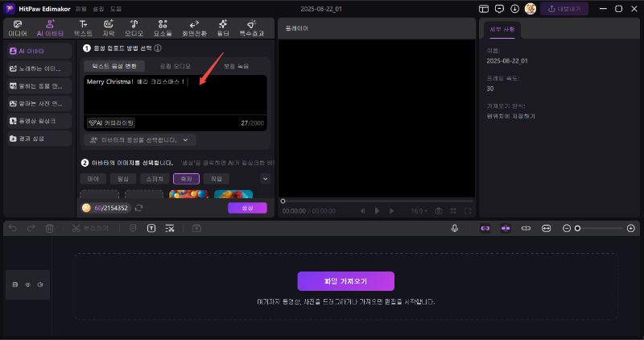Enter fullscreen preview mode

tap(468, 211)
